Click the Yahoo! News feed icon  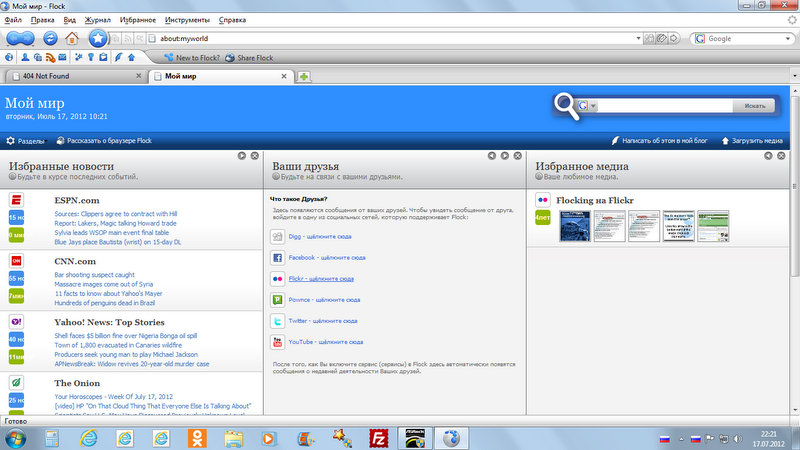(x=16, y=321)
